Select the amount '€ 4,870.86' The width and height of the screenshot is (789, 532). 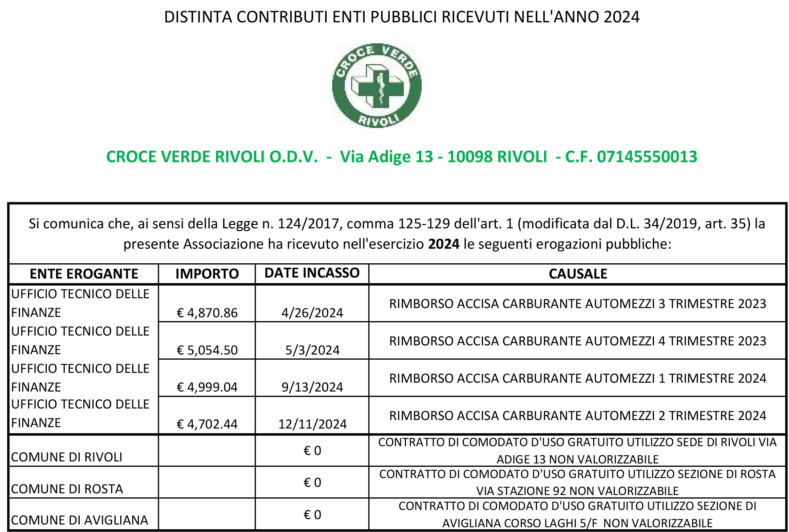pyautogui.click(x=207, y=313)
